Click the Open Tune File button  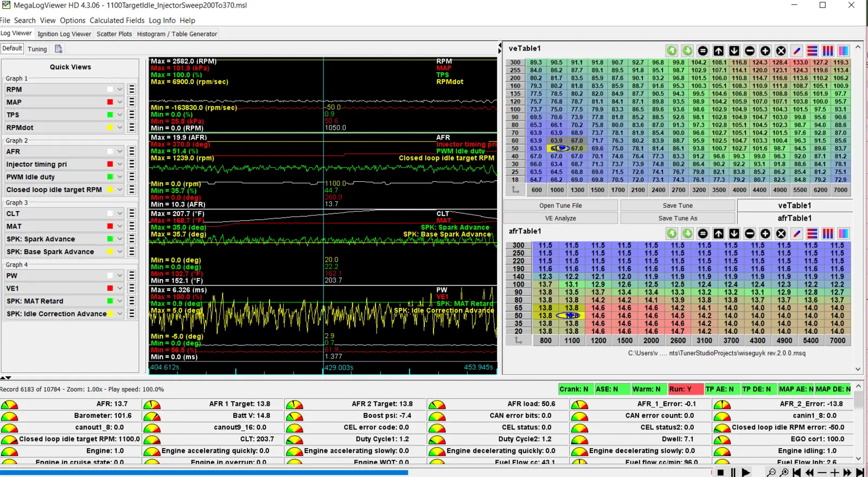pyautogui.click(x=560, y=206)
